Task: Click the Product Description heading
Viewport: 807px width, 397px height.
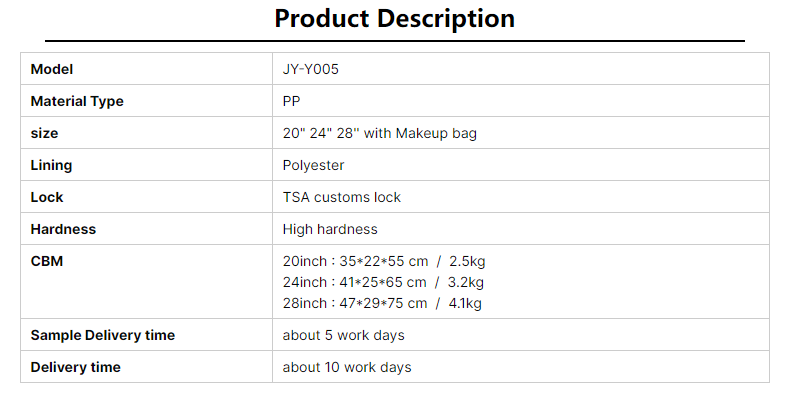Action: pyautogui.click(x=394, y=19)
